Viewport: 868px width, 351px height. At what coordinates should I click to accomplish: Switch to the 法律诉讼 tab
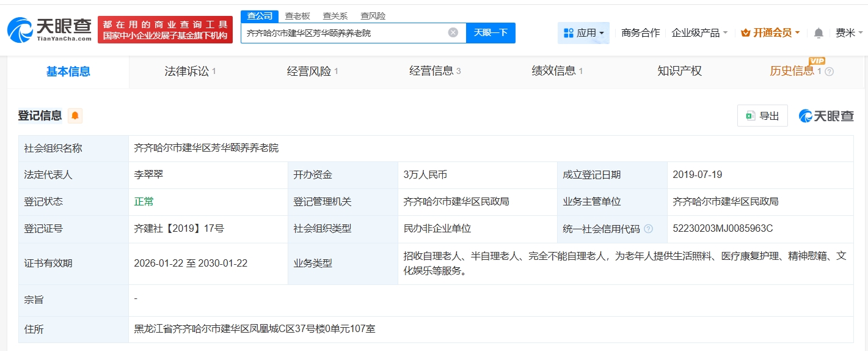[190, 72]
